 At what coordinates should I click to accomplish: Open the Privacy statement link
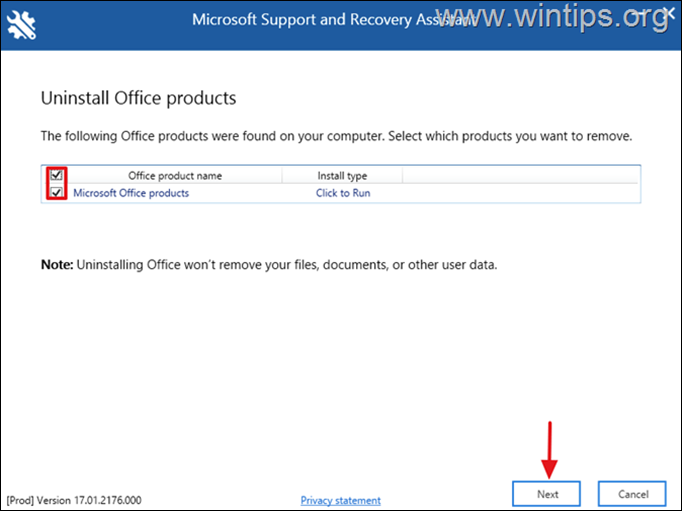click(340, 500)
